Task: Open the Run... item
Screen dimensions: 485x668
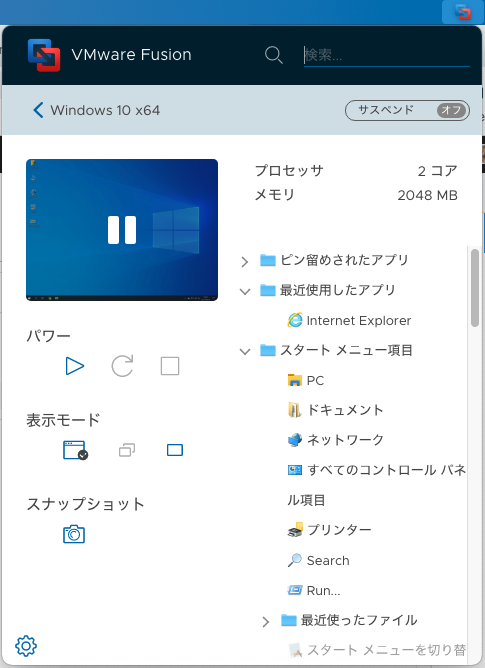Action: click(x=314, y=590)
